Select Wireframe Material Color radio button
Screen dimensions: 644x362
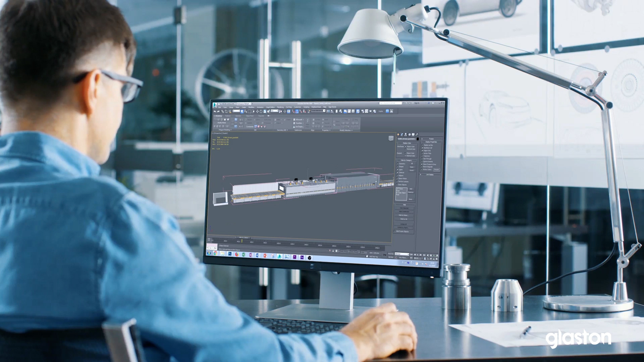click(405, 149)
